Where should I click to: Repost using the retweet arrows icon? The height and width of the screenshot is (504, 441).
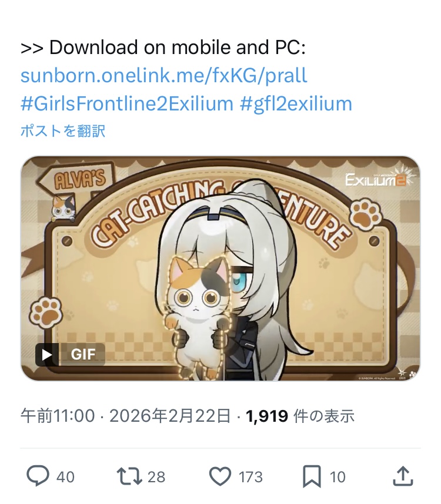tap(129, 476)
